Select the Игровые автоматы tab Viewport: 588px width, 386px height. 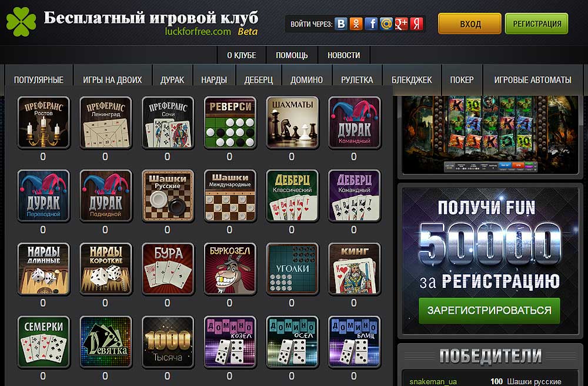533,80
